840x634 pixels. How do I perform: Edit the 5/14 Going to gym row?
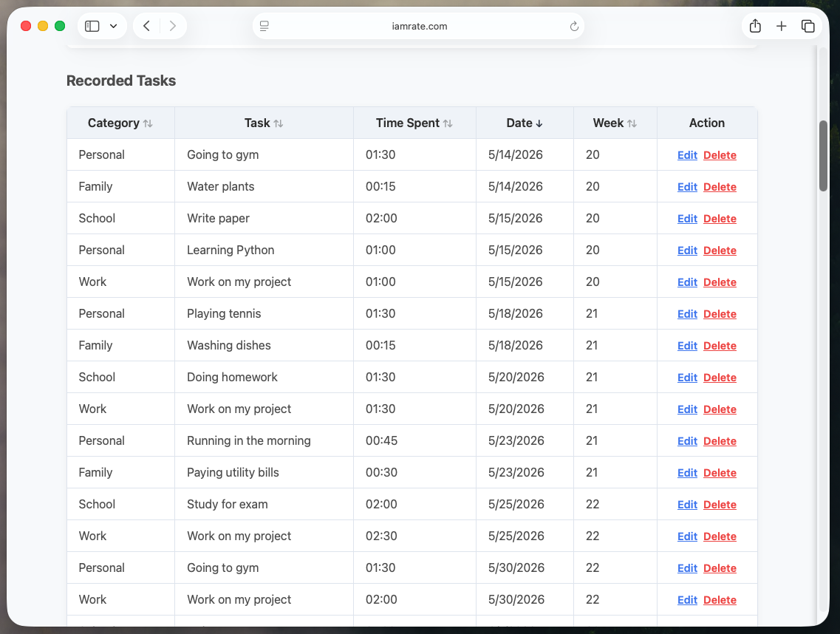tap(687, 155)
